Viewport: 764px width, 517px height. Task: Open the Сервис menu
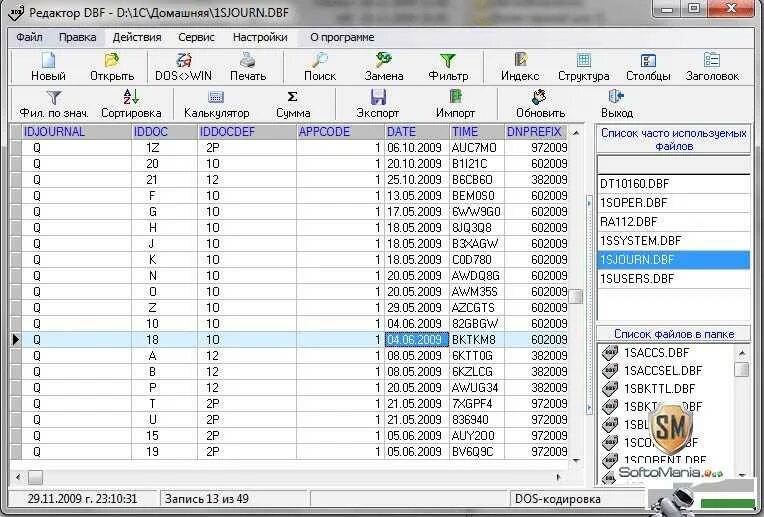[x=196, y=37]
